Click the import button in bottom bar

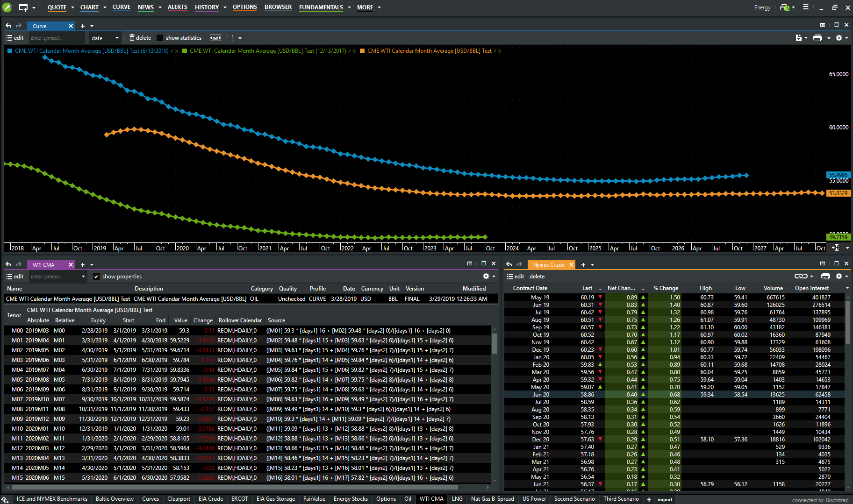point(665,499)
